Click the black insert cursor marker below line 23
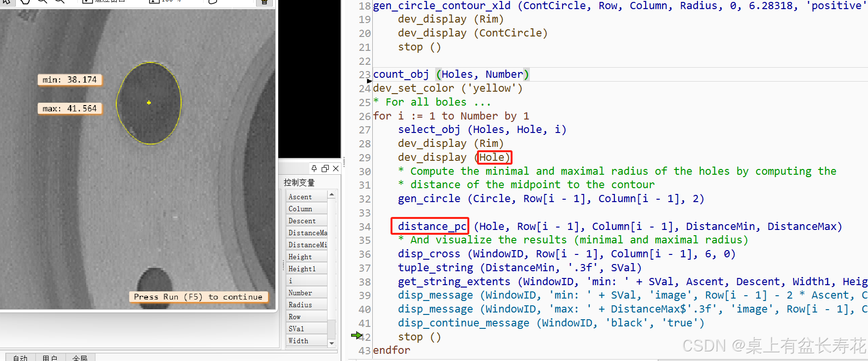This screenshot has height=361, width=868. (x=369, y=81)
